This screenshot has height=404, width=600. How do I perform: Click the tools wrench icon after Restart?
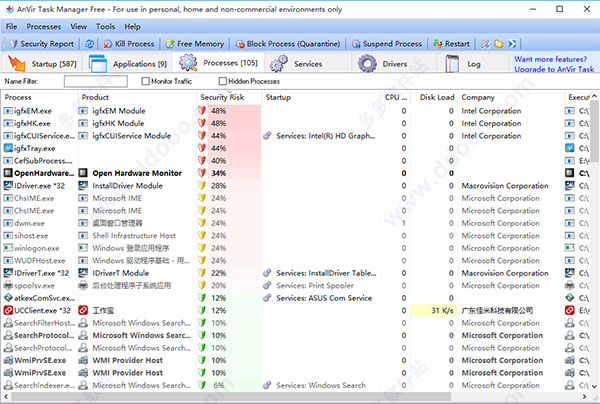click(485, 44)
